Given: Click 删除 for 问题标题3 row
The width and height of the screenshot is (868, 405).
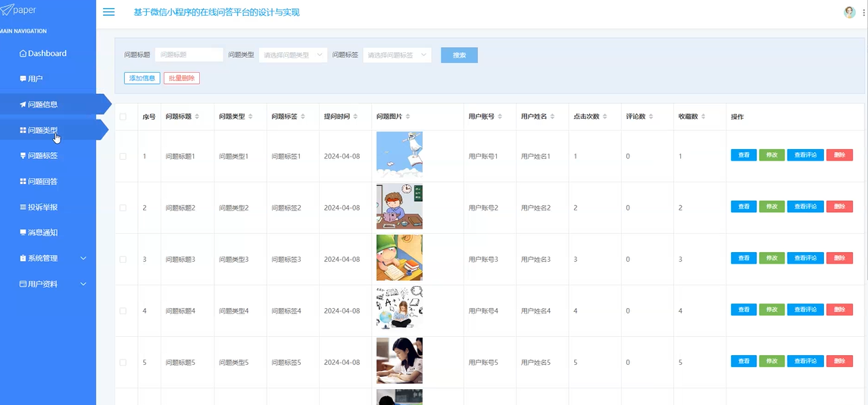Looking at the screenshot, I should coord(839,258).
